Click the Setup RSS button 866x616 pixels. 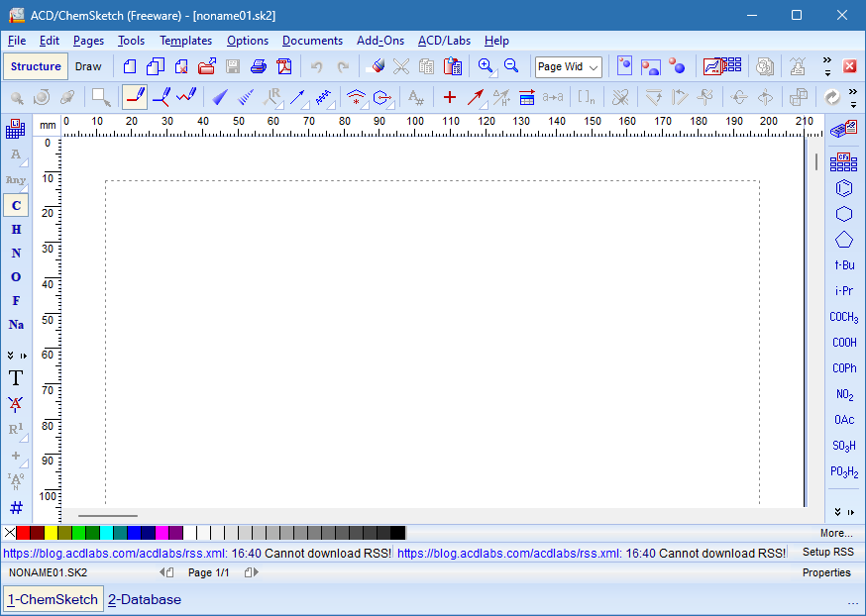tap(828, 552)
